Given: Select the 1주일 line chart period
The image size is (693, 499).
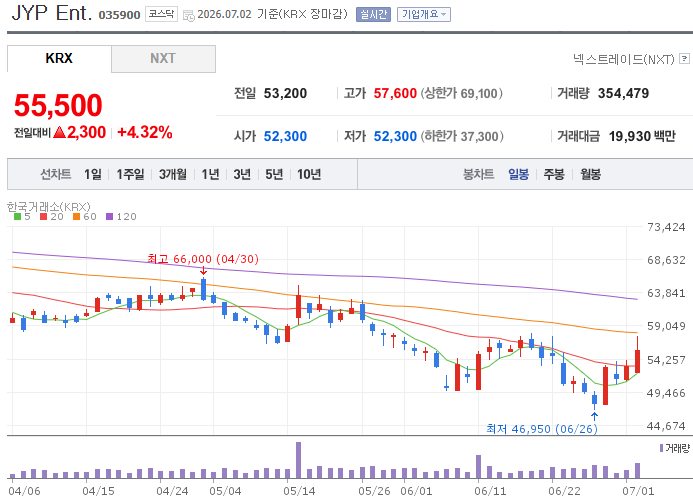Looking at the screenshot, I should tap(130, 174).
